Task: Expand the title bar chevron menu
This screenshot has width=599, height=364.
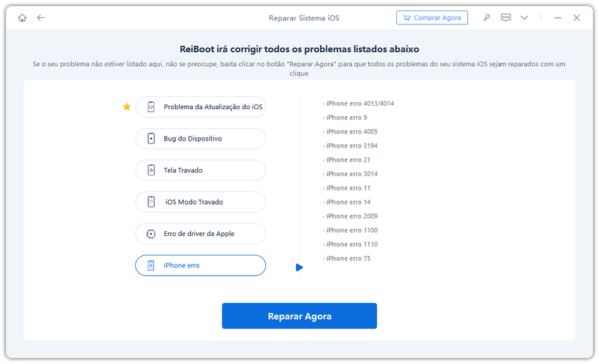Action: 524,17
